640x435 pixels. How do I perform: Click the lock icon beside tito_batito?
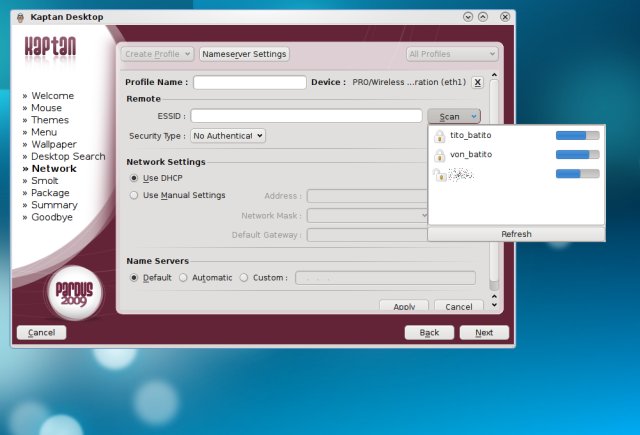point(439,135)
